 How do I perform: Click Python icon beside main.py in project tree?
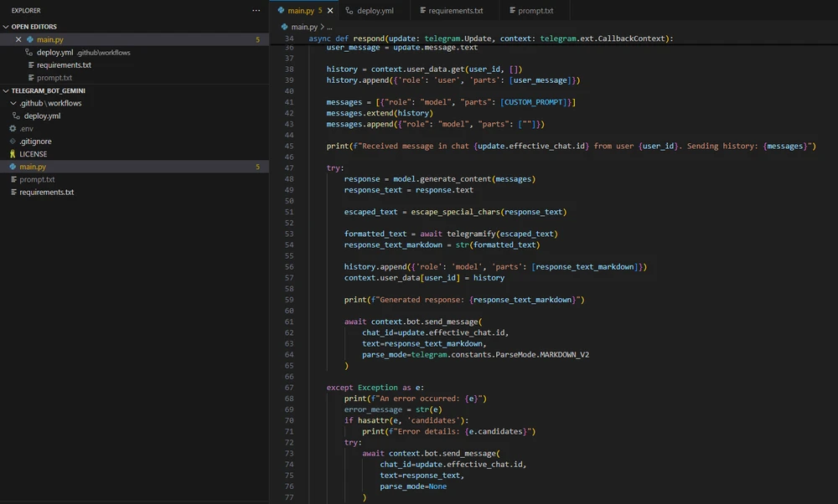click(13, 167)
